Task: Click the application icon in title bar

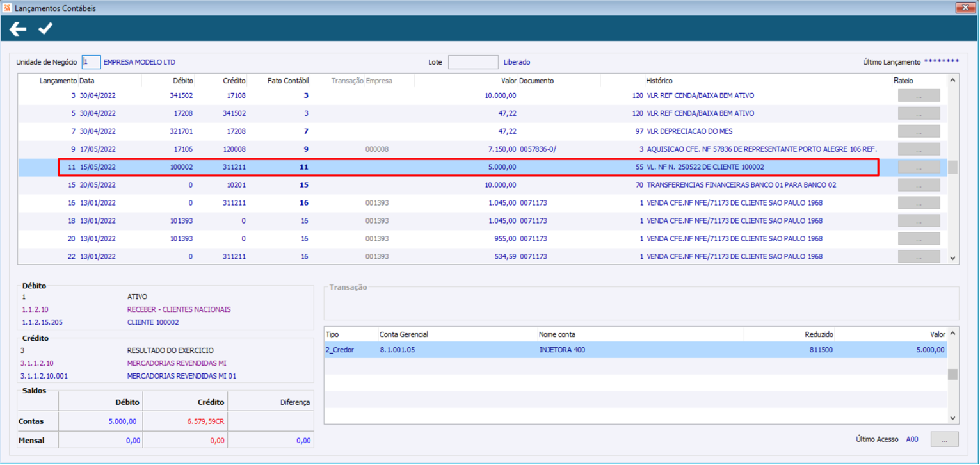Action: (7, 8)
